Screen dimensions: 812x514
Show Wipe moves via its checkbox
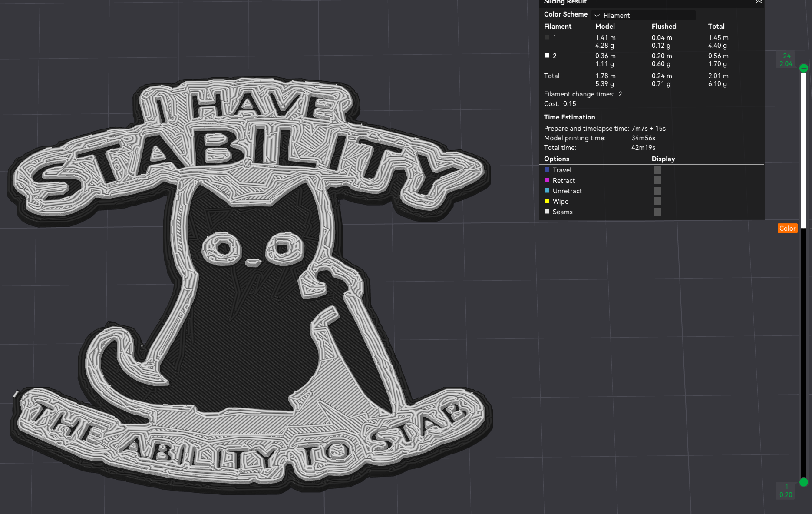657,202
